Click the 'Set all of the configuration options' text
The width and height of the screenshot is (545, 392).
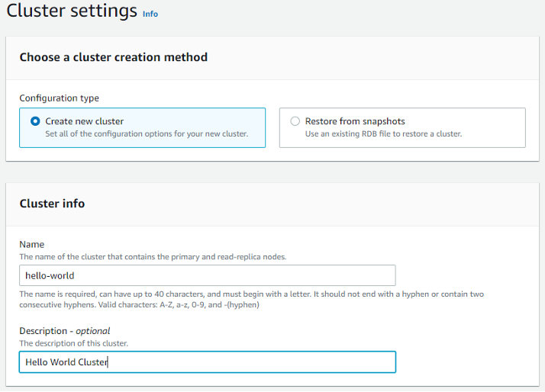(147, 134)
